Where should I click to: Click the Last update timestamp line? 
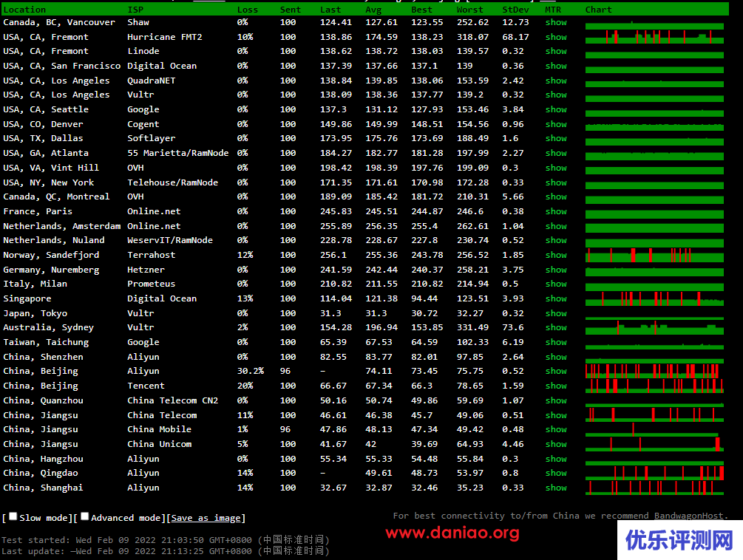tap(166, 551)
